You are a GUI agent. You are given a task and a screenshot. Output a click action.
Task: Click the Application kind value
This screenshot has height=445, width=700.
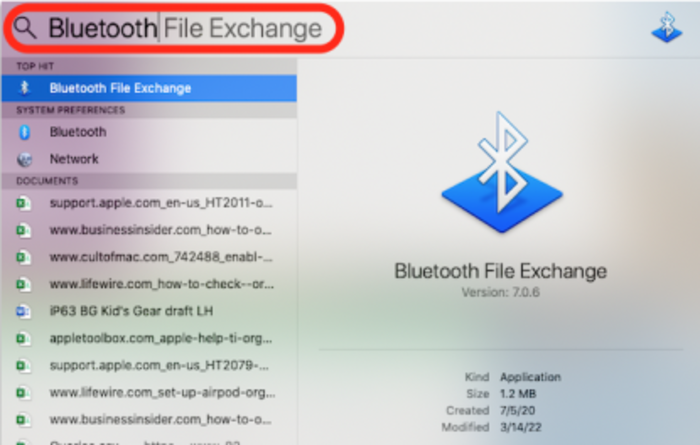point(530,377)
